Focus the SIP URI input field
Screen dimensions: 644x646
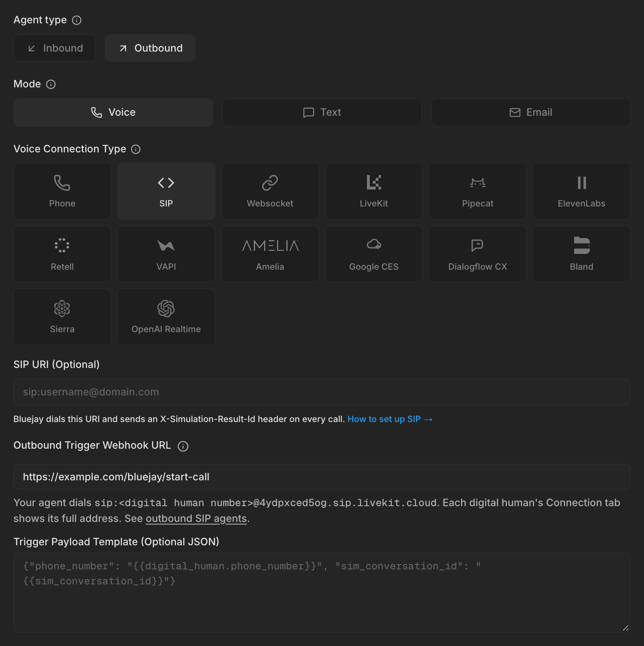click(322, 392)
